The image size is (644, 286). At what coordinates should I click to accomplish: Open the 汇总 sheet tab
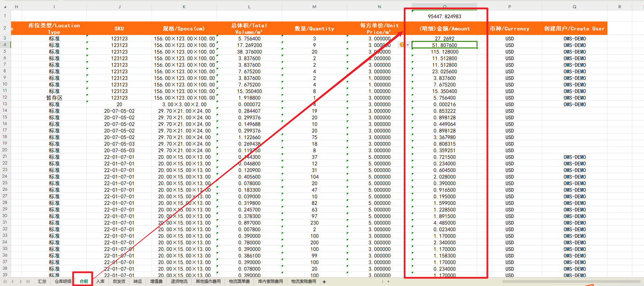[x=42, y=281]
